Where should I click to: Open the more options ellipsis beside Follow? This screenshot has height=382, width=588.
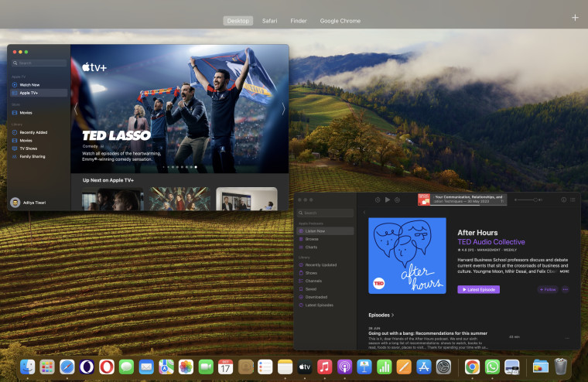[566, 289]
